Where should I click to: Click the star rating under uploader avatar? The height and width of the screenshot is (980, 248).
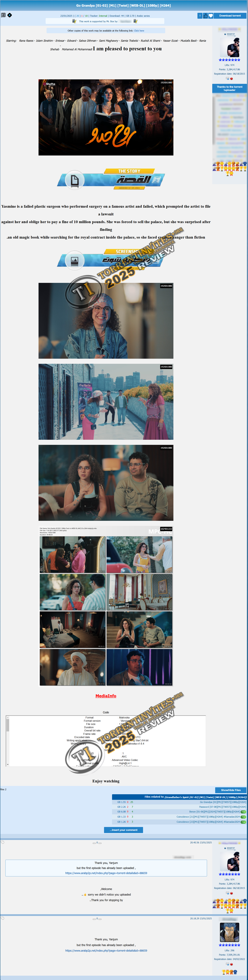tap(229, 60)
